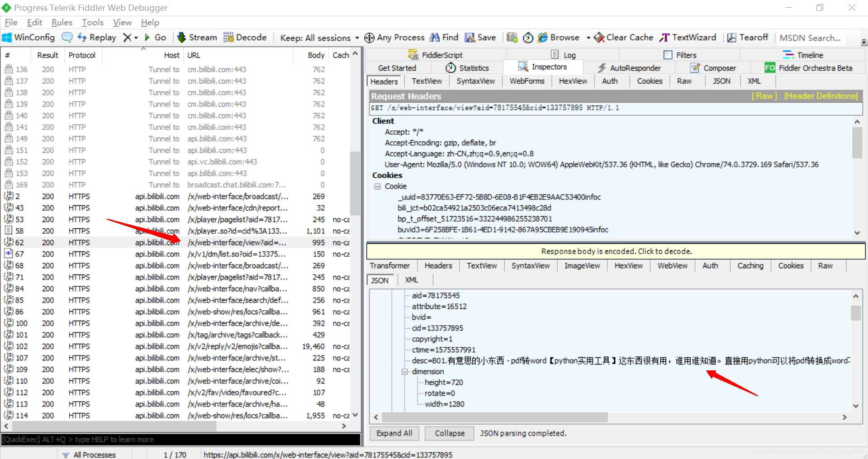
Task: Toggle Stream mode in the toolbar
Action: click(x=197, y=38)
